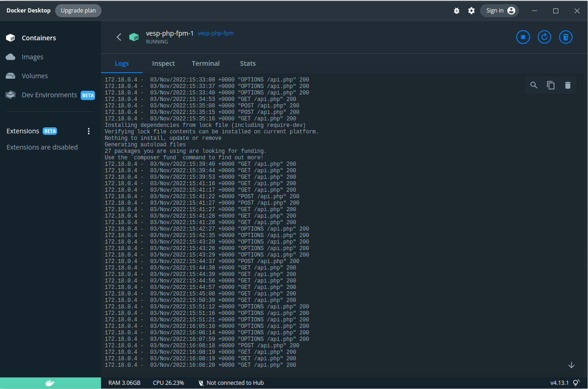
Task: Click the BETA badge beside Dev Environments
Action: tap(88, 95)
